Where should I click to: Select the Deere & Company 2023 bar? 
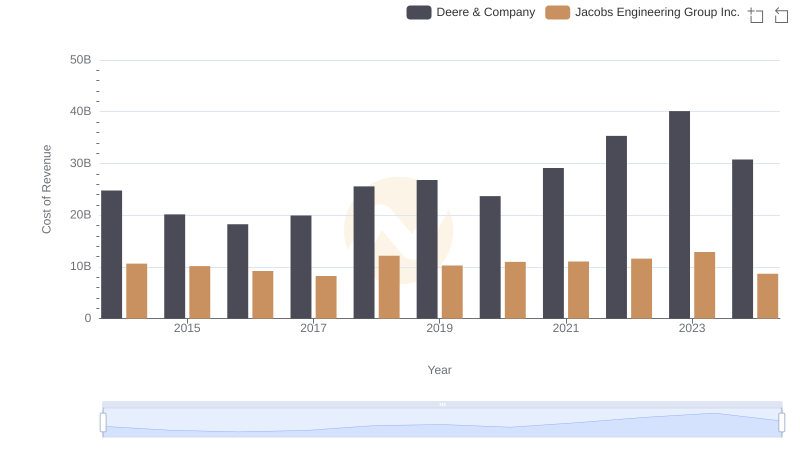680,215
